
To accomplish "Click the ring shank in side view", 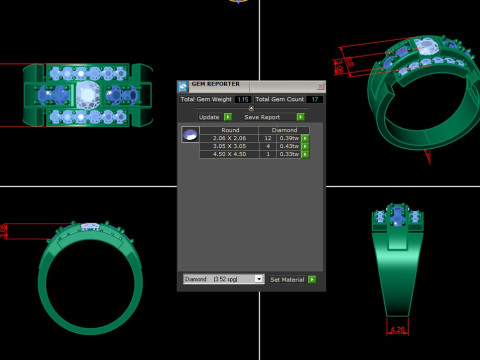I will pos(397,275).
